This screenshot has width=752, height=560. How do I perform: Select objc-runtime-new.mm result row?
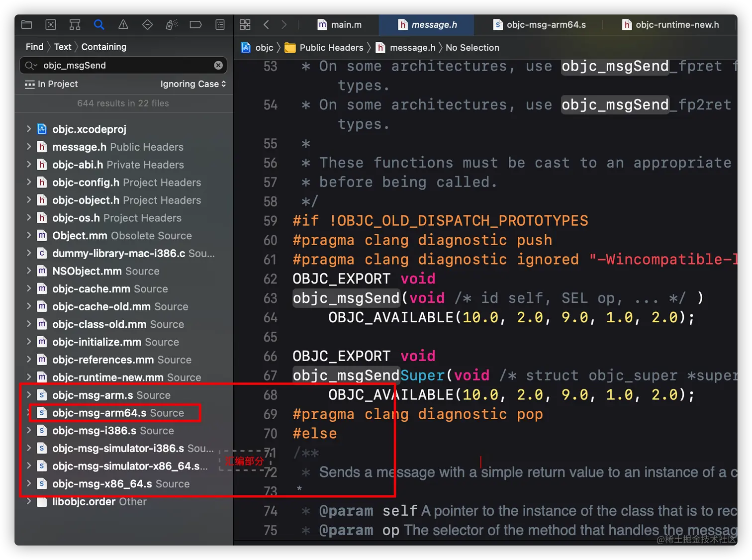click(124, 377)
